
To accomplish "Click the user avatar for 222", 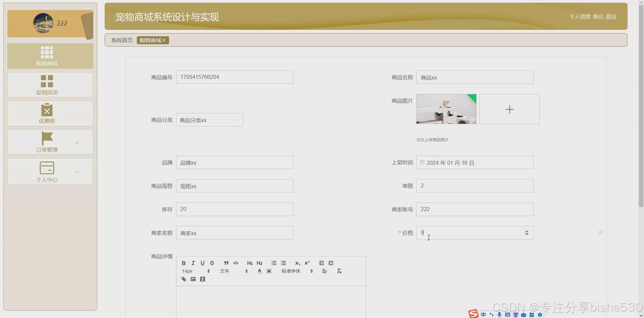I will (43, 23).
